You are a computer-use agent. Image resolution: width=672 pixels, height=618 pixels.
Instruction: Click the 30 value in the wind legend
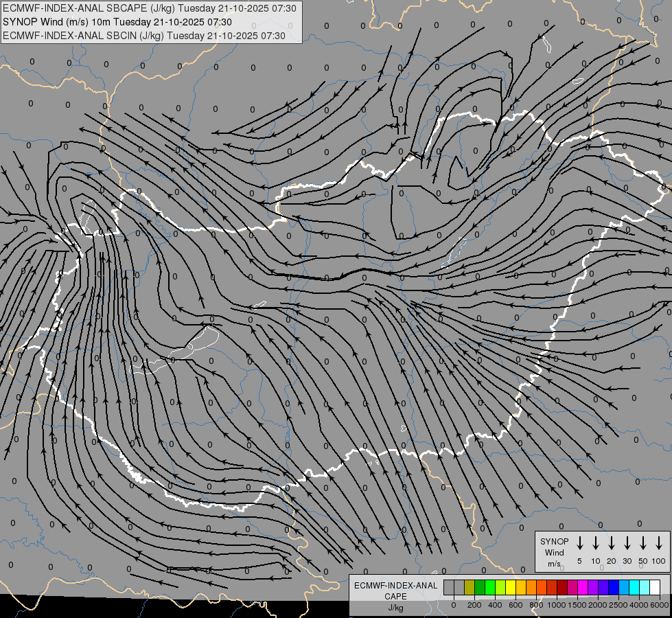(x=627, y=561)
